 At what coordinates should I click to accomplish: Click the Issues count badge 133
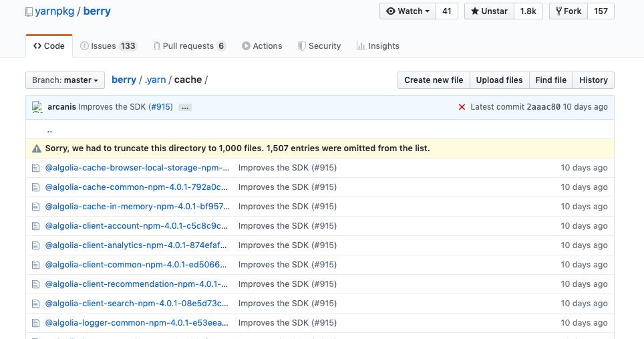(128, 46)
